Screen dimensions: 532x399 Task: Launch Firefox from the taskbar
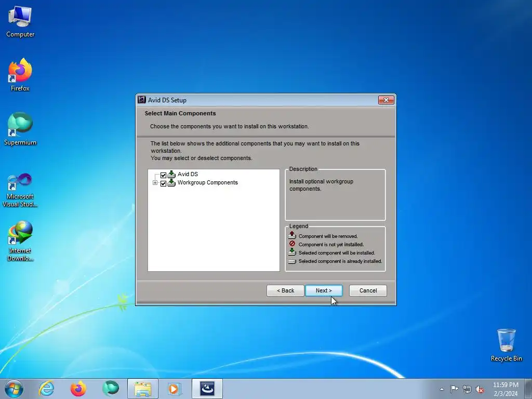[x=78, y=389]
